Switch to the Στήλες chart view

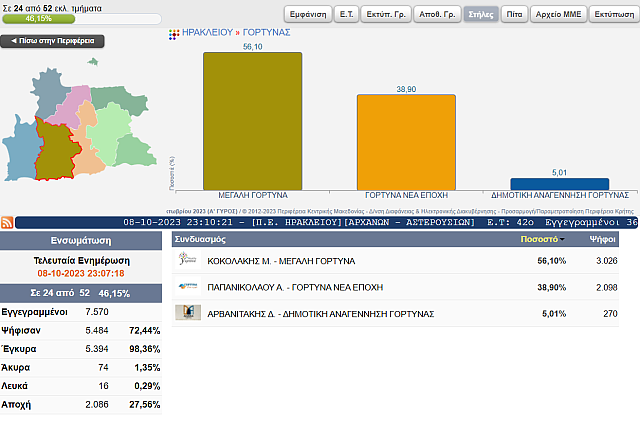[481, 17]
